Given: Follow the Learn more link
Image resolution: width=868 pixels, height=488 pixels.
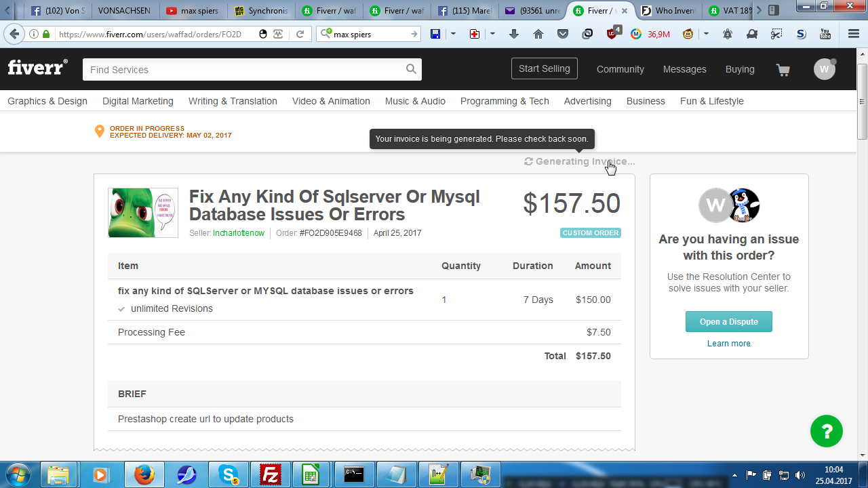Looking at the screenshot, I should pyautogui.click(x=729, y=344).
